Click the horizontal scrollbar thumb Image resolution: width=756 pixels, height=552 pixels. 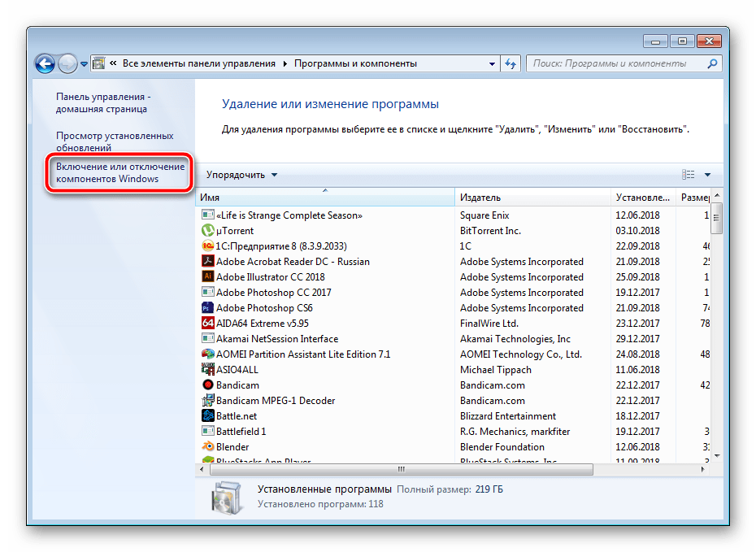[x=401, y=470]
